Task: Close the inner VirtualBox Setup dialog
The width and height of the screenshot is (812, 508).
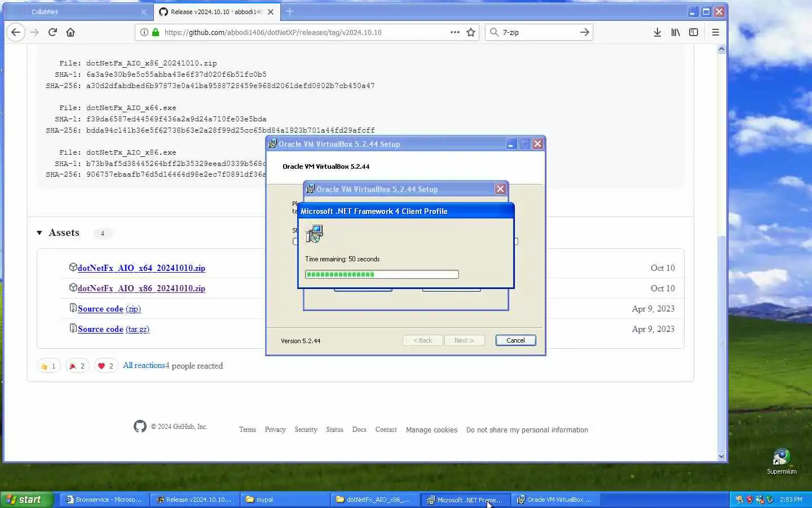Action: (500, 189)
